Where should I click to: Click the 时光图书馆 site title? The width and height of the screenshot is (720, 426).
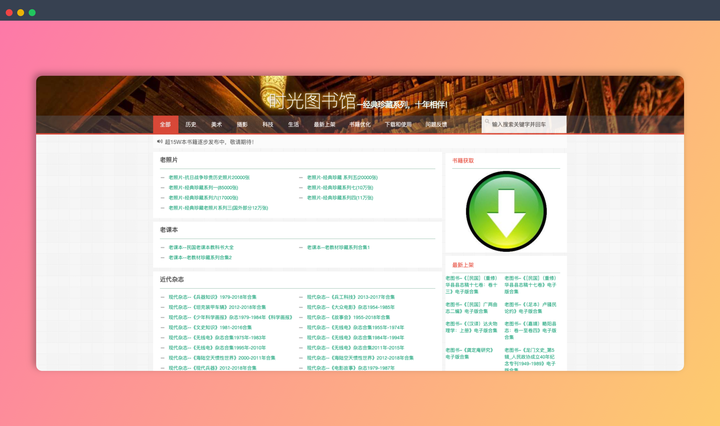(x=312, y=102)
